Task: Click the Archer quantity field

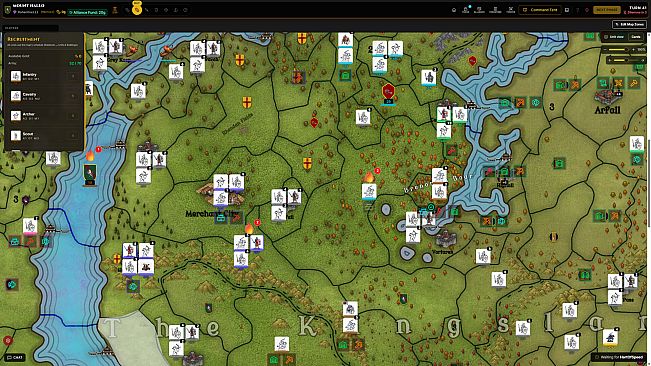Action: (x=73, y=116)
